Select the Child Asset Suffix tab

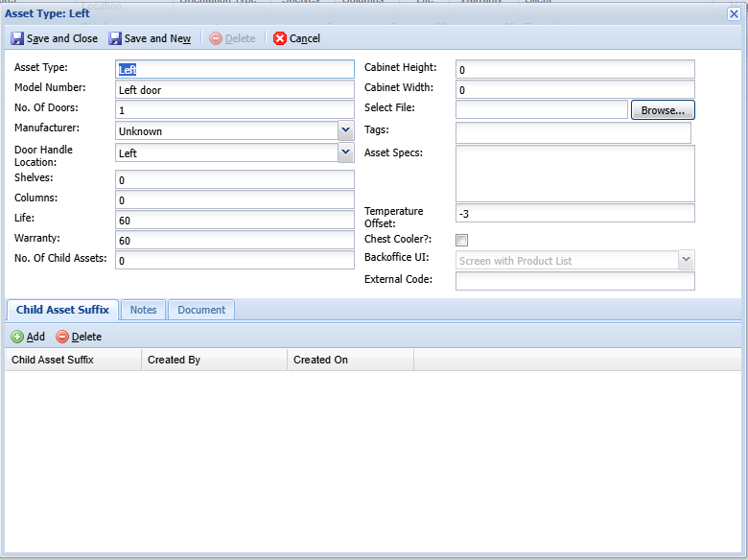[x=62, y=310]
